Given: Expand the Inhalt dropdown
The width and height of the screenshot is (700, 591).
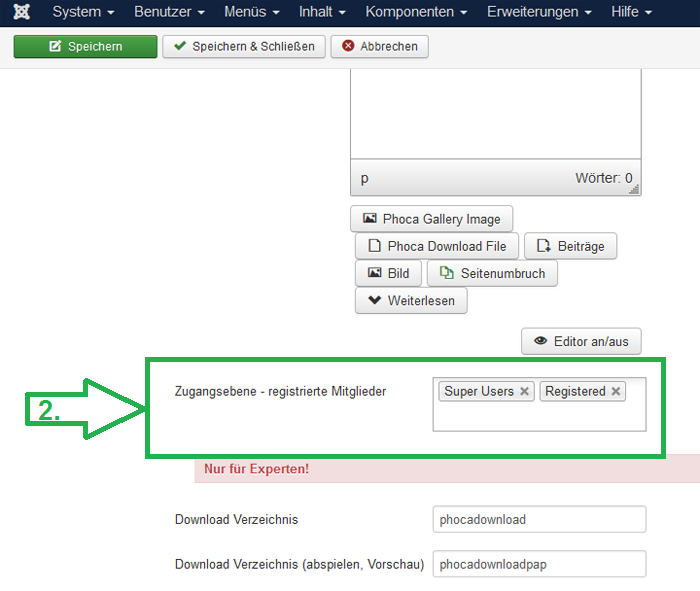Looking at the screenshot, I should click(322, 12).
